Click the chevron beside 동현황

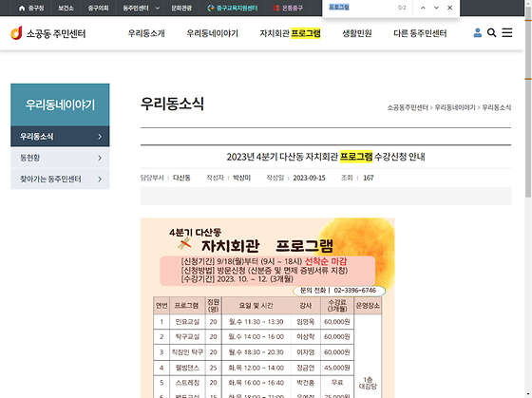100,158
